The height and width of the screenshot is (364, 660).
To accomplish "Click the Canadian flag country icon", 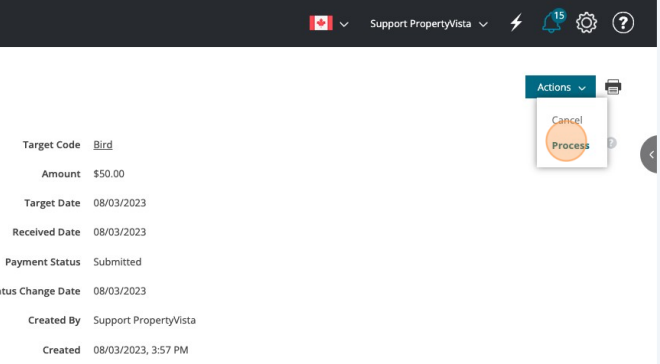I will tap(321, 23).
